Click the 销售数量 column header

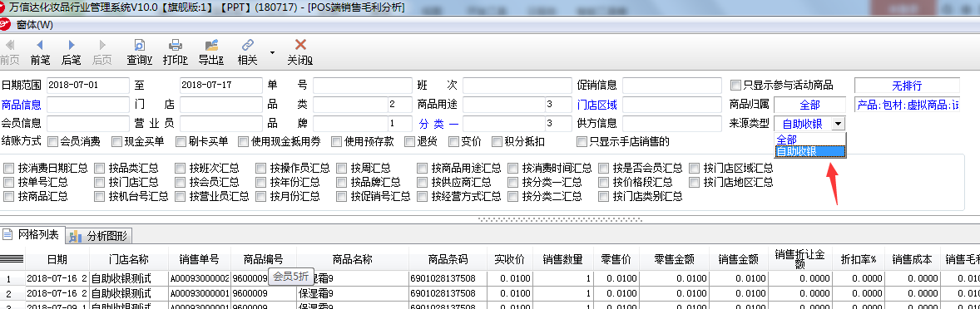(x=562, y=259)
